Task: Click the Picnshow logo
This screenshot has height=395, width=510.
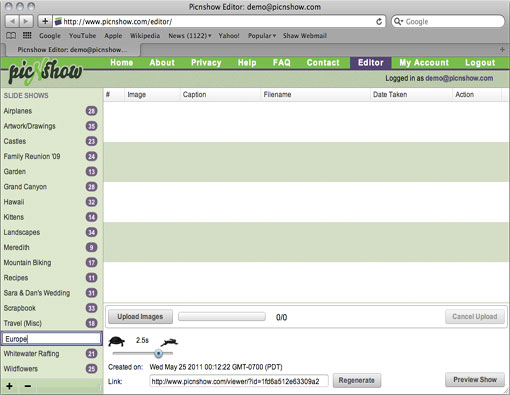Action: pos(45,71)
